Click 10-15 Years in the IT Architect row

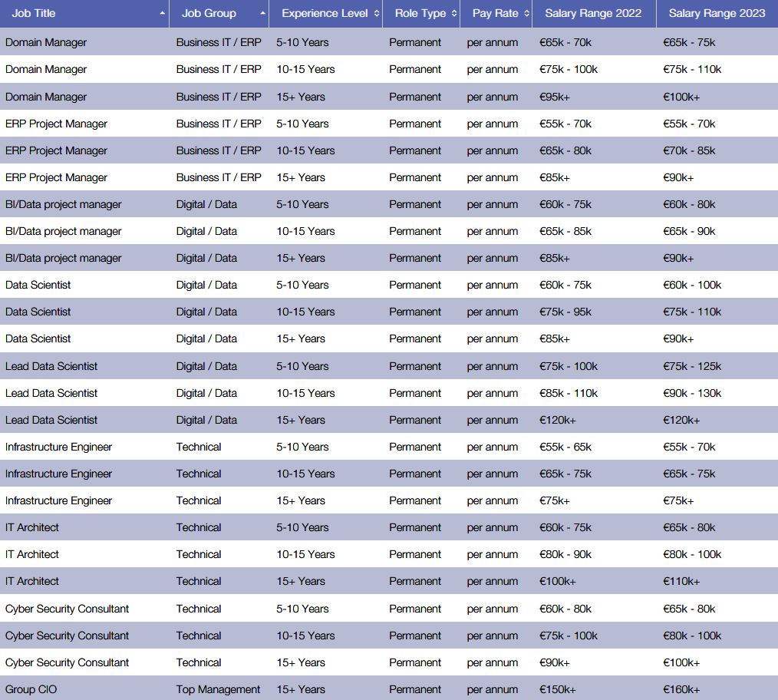coord(305,554)
